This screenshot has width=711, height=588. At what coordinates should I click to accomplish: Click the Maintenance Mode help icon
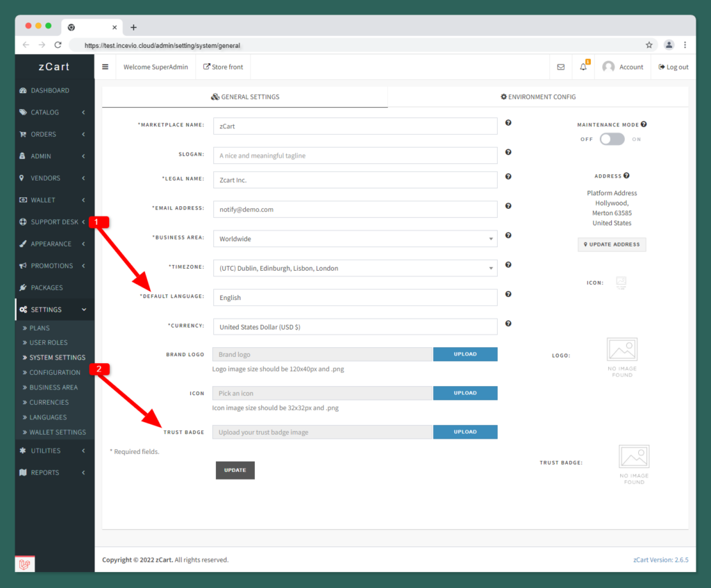644,124
